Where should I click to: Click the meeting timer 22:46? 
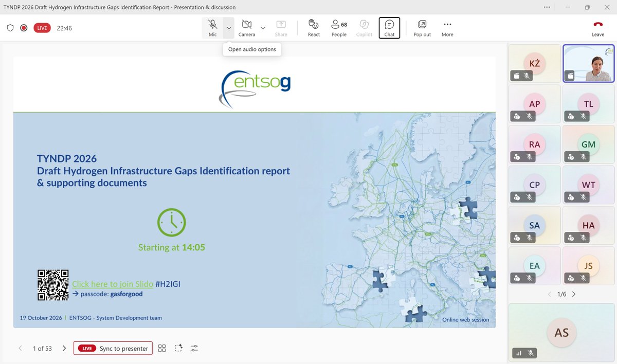coord(64,28)
